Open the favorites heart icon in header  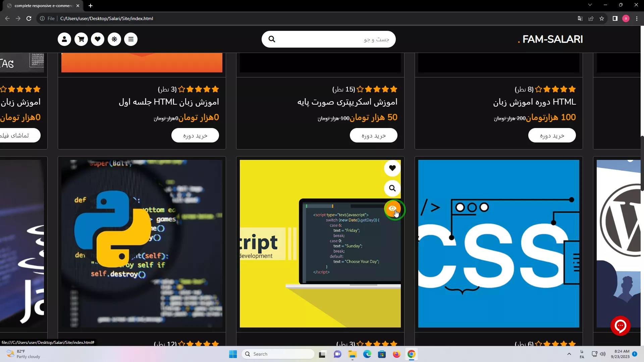[98, 39]
